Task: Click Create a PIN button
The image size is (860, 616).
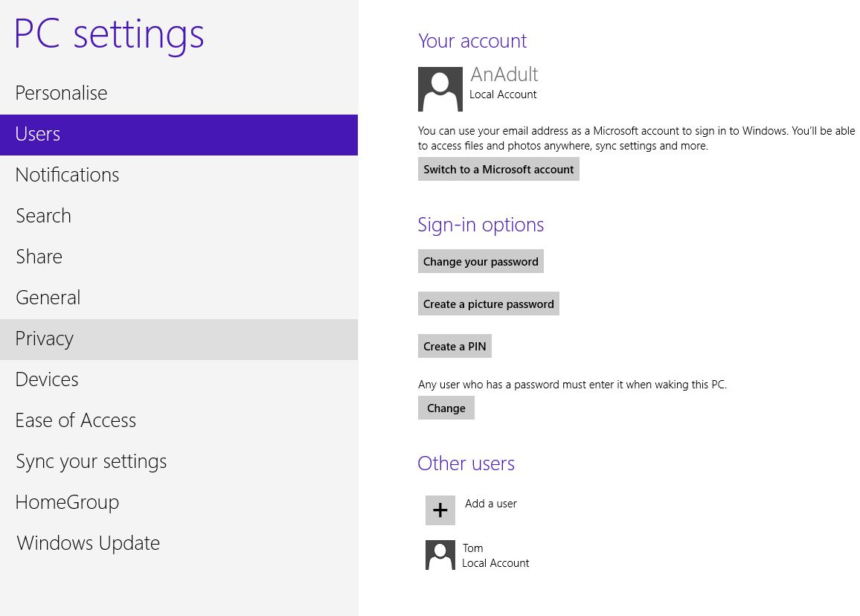Action: tap(455, 346)
